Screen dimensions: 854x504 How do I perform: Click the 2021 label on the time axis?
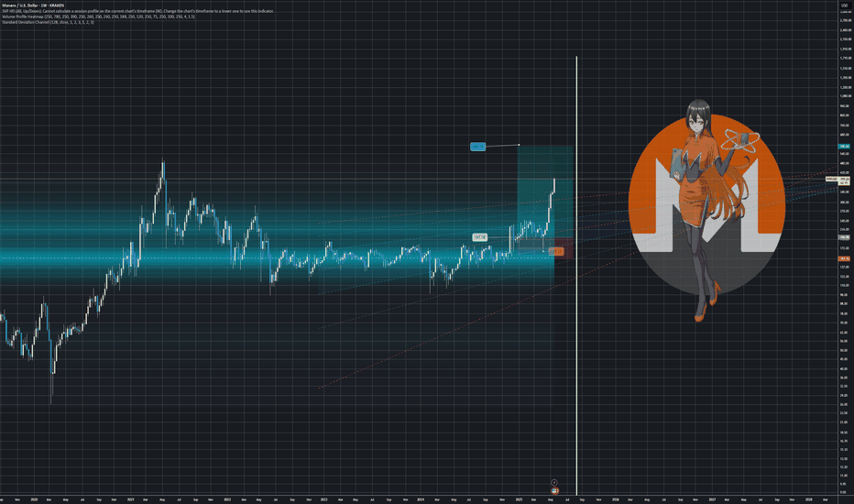click(130, 499)
